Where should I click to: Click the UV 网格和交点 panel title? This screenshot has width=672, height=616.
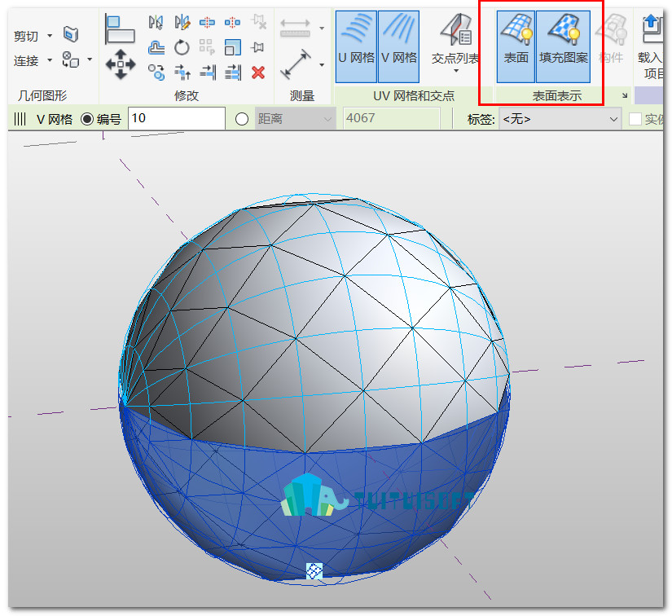pos(414,95)
